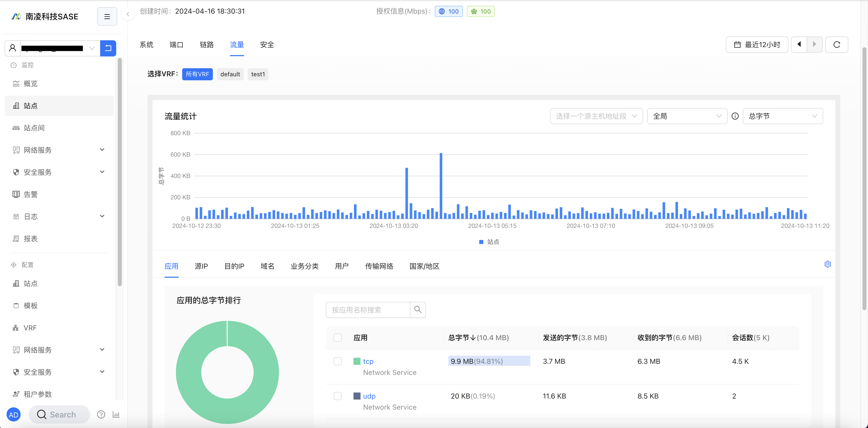Image resolution: width=868 pixels, height=428 pixels.
Task: Open the 全局 scope dropdown
Action: 687,116
